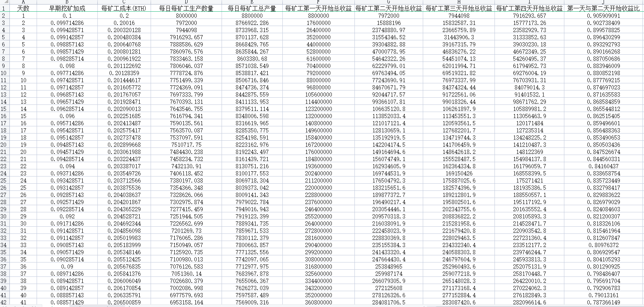Screen dimensions: 644x307
Task: Select cell with value 0.20016
Action: point(124,23)
